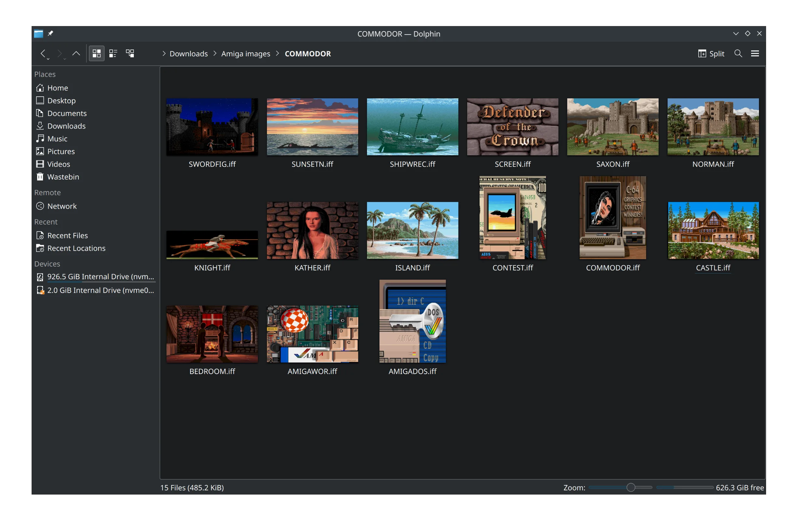Switch to Icons view mode
The width and height of the screenshot is (798, 532).
(96, 53)
